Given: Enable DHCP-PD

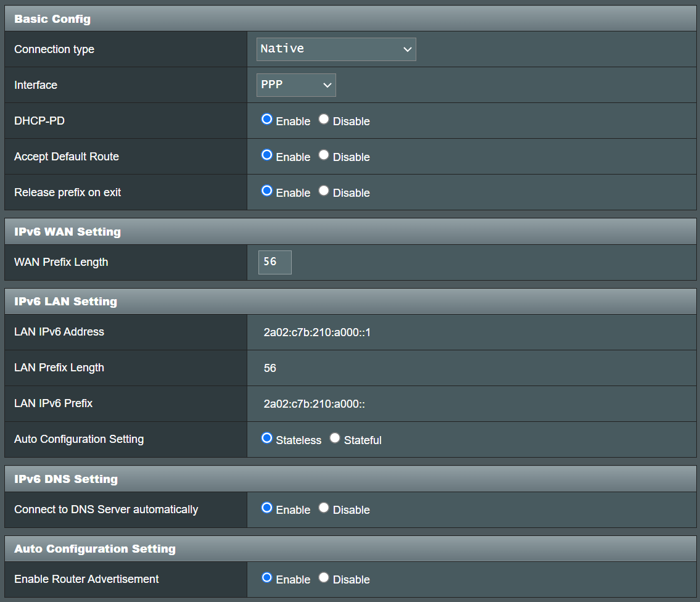Looking at the screenshot, I should [266, 119].
